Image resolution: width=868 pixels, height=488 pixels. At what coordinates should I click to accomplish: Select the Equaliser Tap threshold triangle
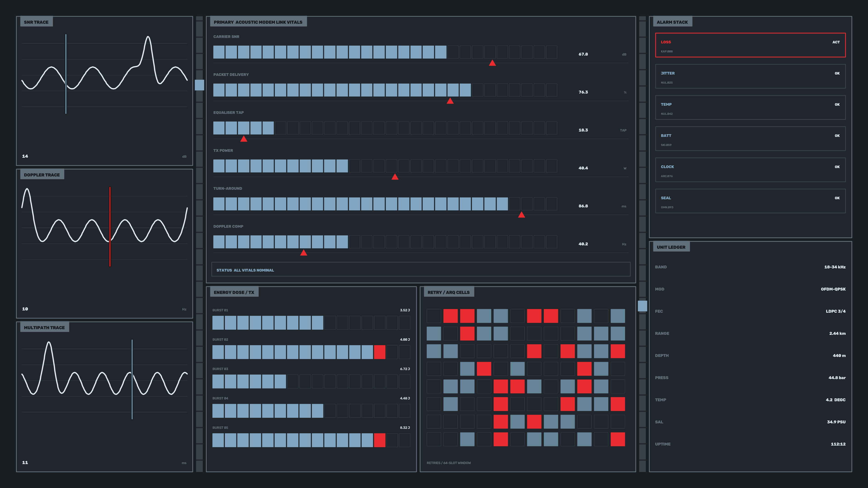click(244, 139)
